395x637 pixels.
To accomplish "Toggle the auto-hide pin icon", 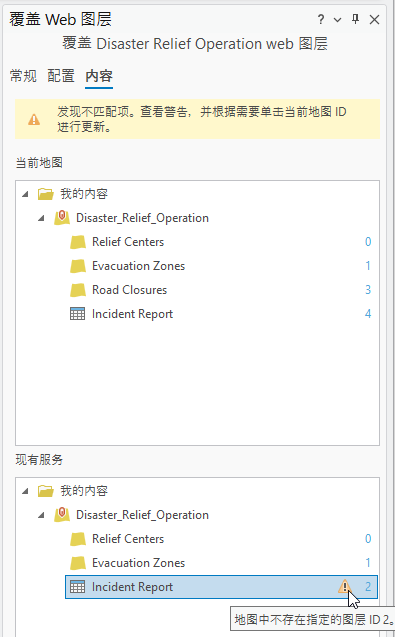I will [x=355, y=19].
